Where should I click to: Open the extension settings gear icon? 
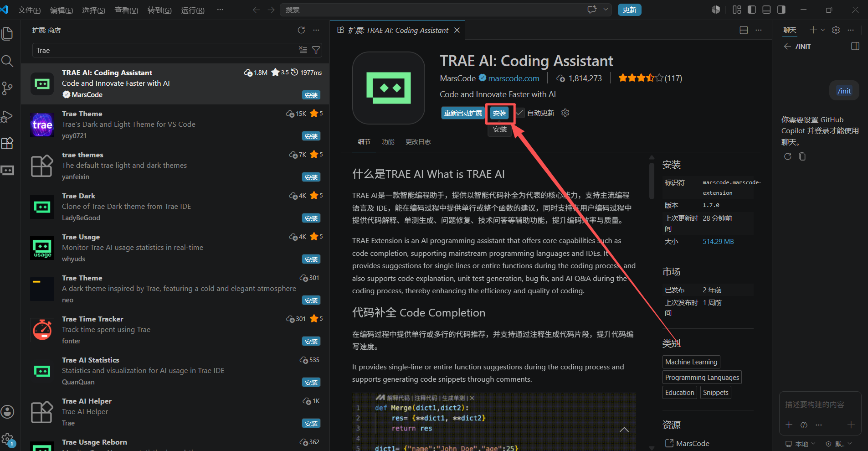click(565, 113)
